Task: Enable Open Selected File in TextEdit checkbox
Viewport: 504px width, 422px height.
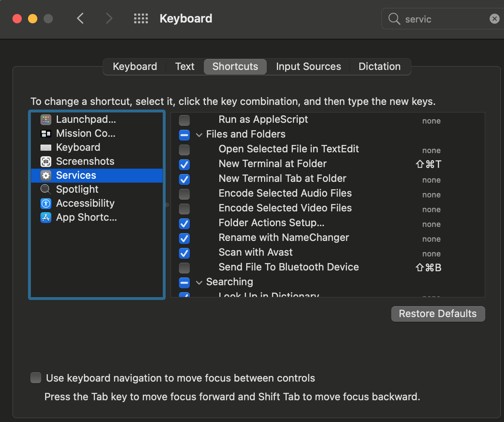Action: (x=184, y=150)
